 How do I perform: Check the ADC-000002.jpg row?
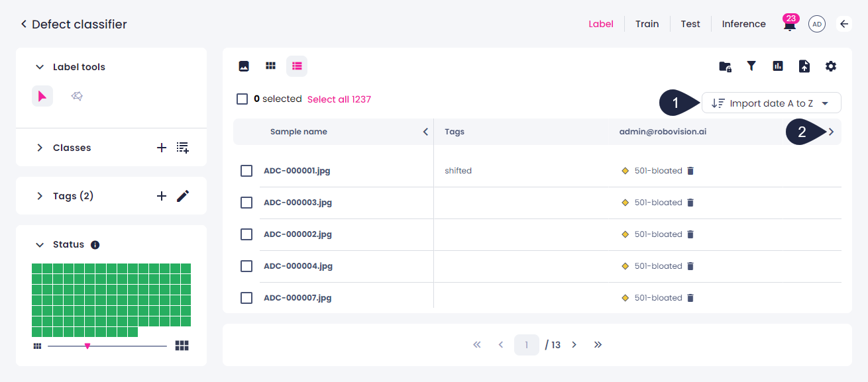click(x=246, y=234)
